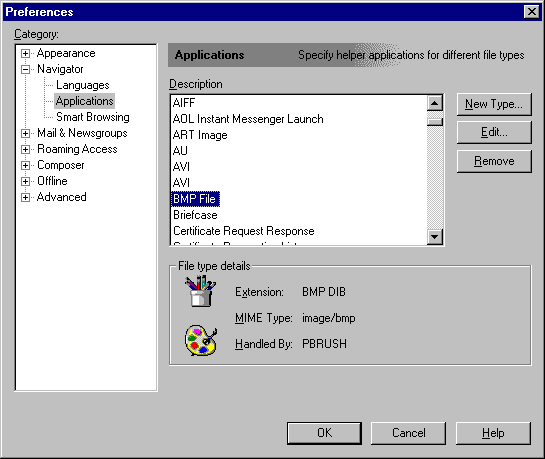The image size is (545, 459).
Task: Click the paint palette PBRUSH icon
Action: point(201,341)
